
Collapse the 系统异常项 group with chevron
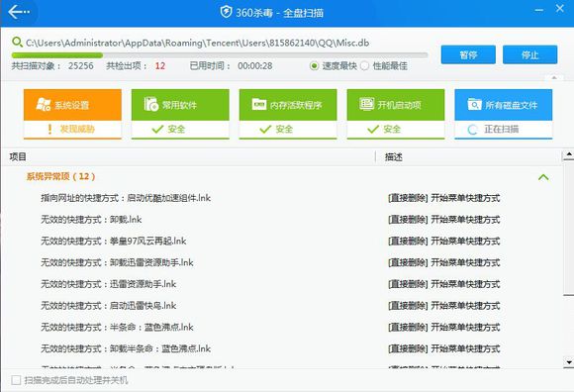543,177
